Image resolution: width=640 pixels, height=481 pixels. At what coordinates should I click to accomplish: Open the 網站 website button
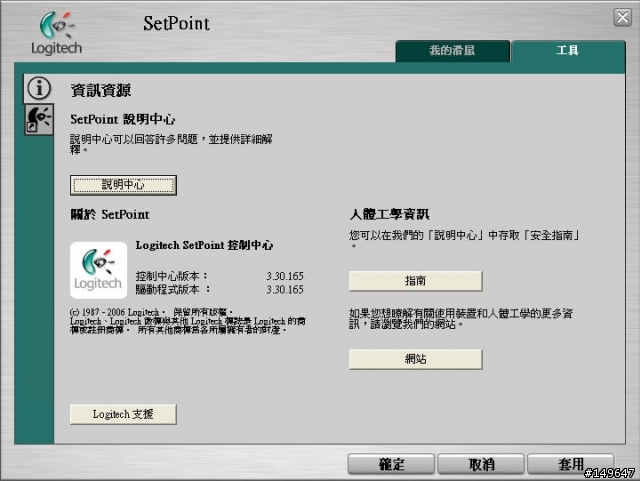(416, 359)
